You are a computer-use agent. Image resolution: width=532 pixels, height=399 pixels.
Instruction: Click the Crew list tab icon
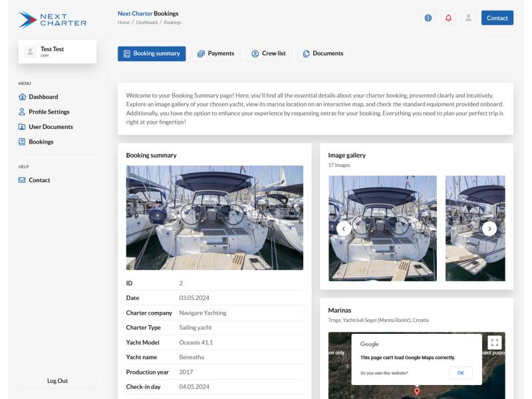pyautogui.click(x=255, y=54)
